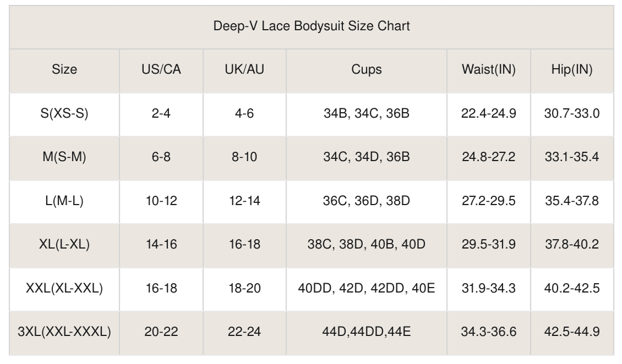The height and width of the screenshot is (364, 622).
Task: Select cups cell 40DD, 42D, 42DD, 40E
Action: coord(367,288)
